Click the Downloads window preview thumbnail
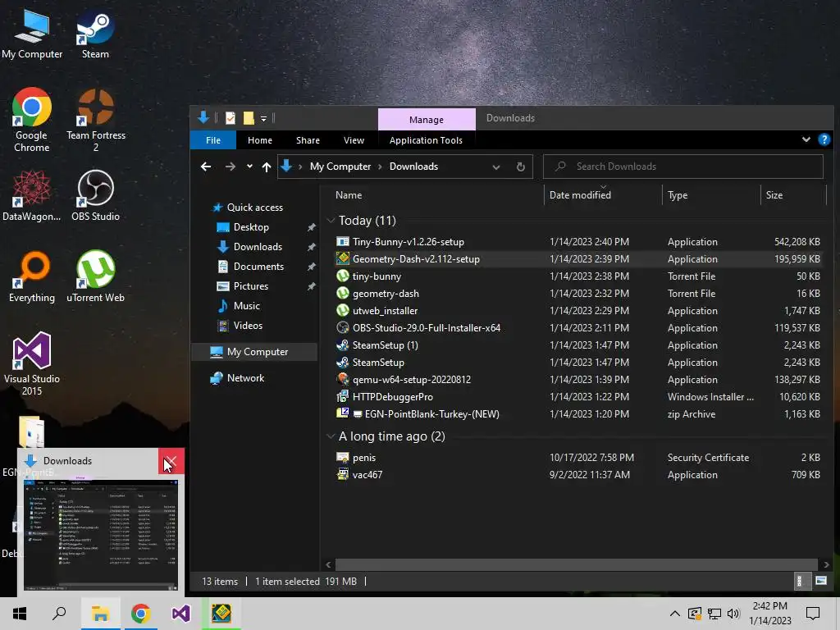This screenshot has height=630, width=840. click(101, 534)
